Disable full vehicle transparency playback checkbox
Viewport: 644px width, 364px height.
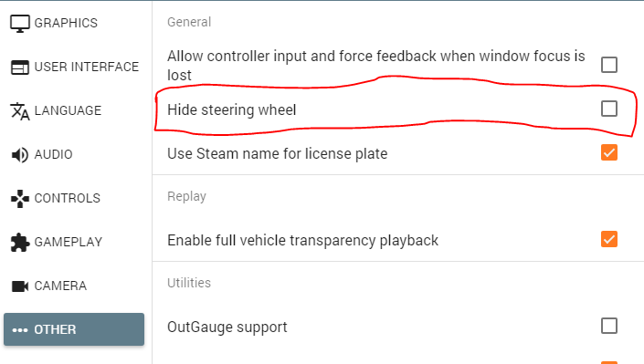pos(608,239)
